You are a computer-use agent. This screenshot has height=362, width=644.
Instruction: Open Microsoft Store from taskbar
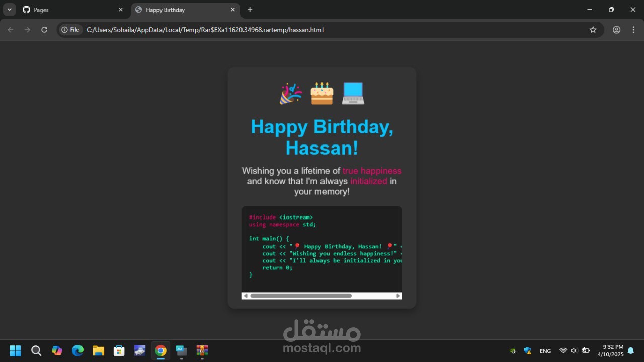[119, 350]
